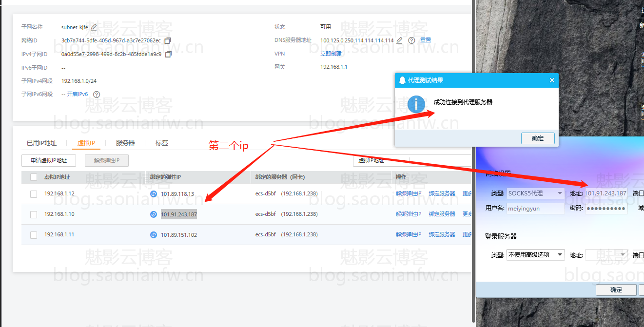Image resolution: width=644 pixels, height=327 pixels.
Task: Click the 申请虚拟IP地址 button
Action: pyautogui.click(x=49, y=161)
